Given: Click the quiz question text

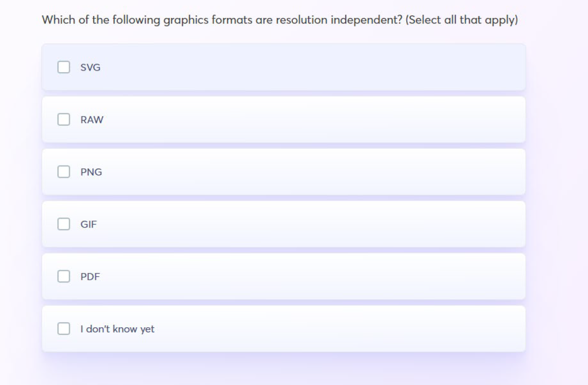Looking at the screenshot, I should (280, 20).
